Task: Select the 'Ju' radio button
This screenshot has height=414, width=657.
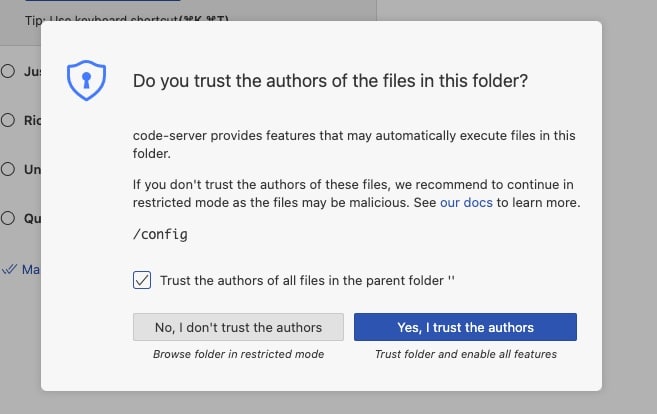Action: point(8,71)
